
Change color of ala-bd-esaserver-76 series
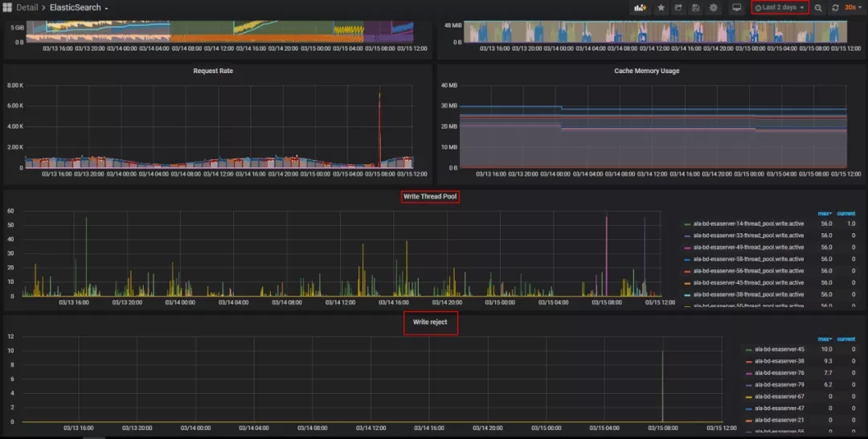pyautogui.click(x=750, y=373)
